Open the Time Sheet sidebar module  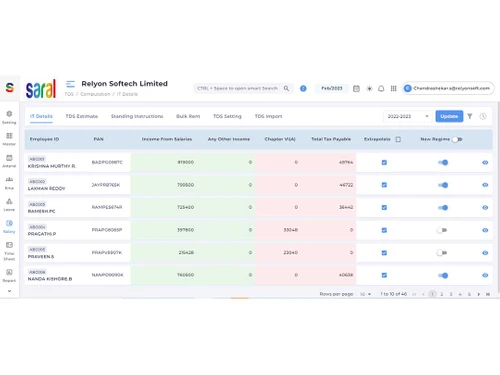coord(9,251)
